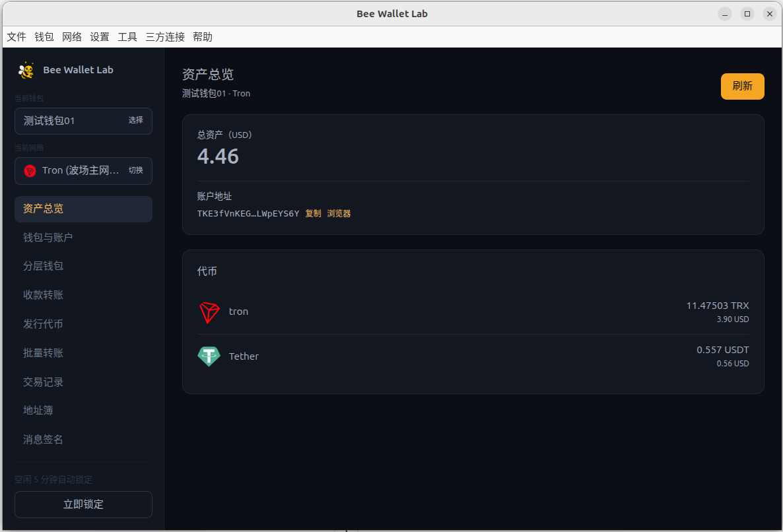Click the green Tether token icon
The width and height of the screenshot is (783, 532).
tap(209, 356)
